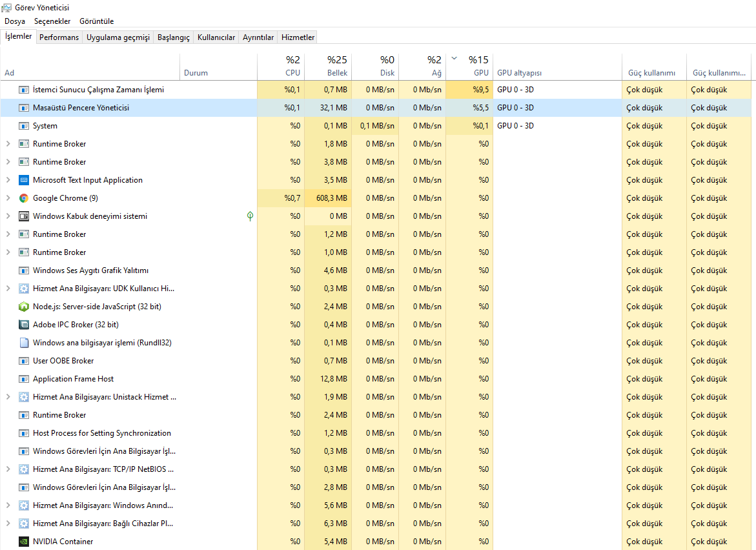Click the Google Chrome process icon

point(24,198)
